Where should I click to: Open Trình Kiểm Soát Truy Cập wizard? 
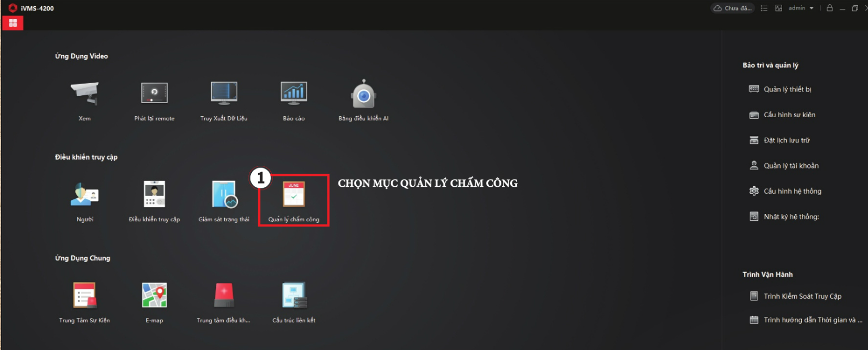click(x=795, y=296)
